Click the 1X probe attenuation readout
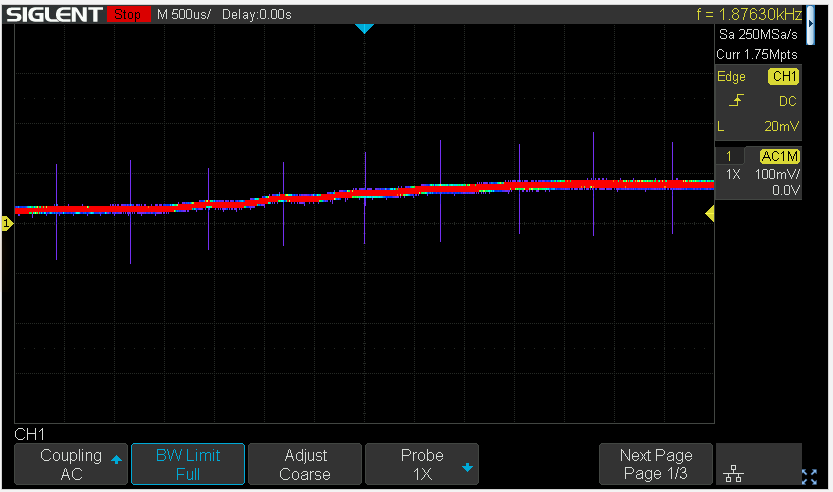The image size is (833, 492). 733,174
